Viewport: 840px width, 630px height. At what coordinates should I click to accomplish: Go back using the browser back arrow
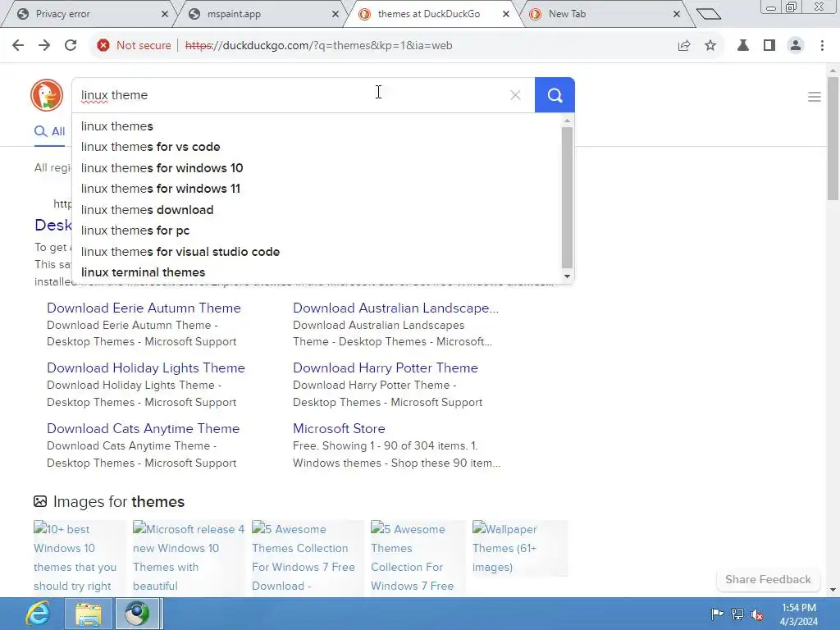(18, 46)
